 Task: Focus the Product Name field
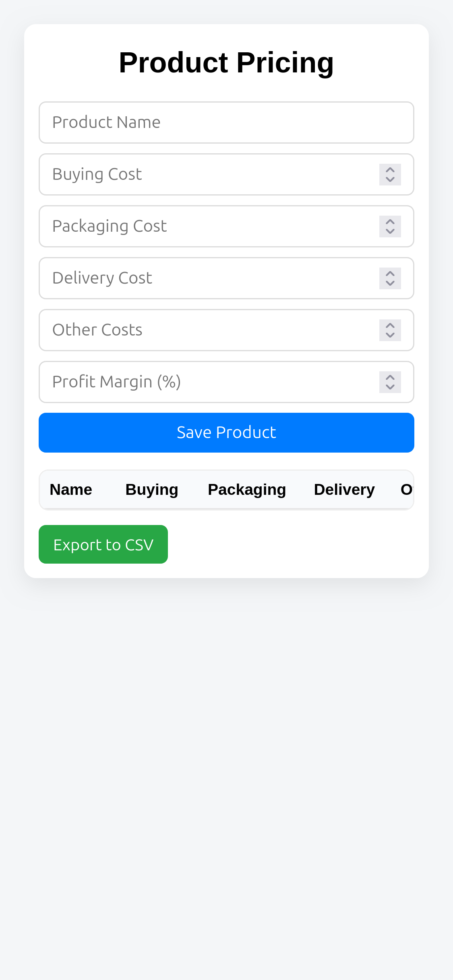click(x=226, y=122)
